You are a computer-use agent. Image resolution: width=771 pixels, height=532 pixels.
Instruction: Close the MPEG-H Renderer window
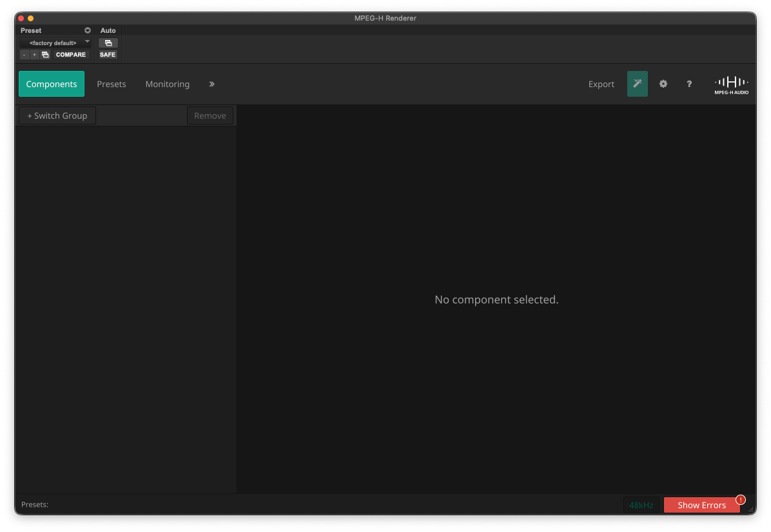(21, 18)
